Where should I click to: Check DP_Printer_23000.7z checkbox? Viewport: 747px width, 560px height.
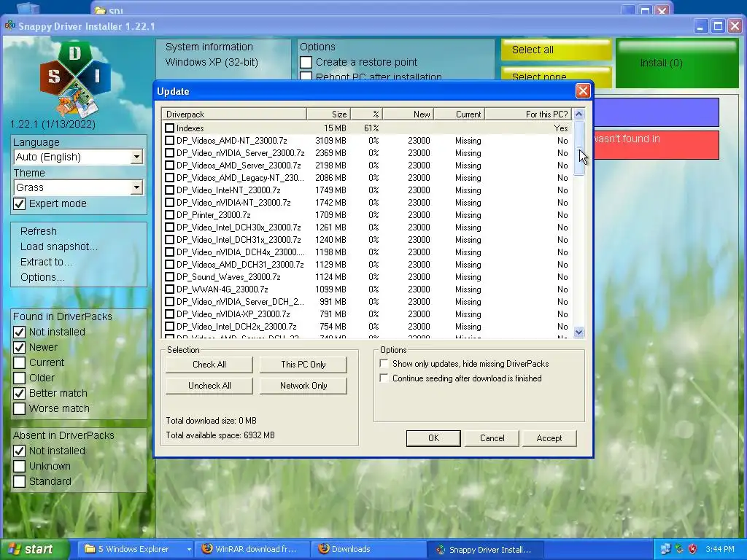click(x=169, y=215)
